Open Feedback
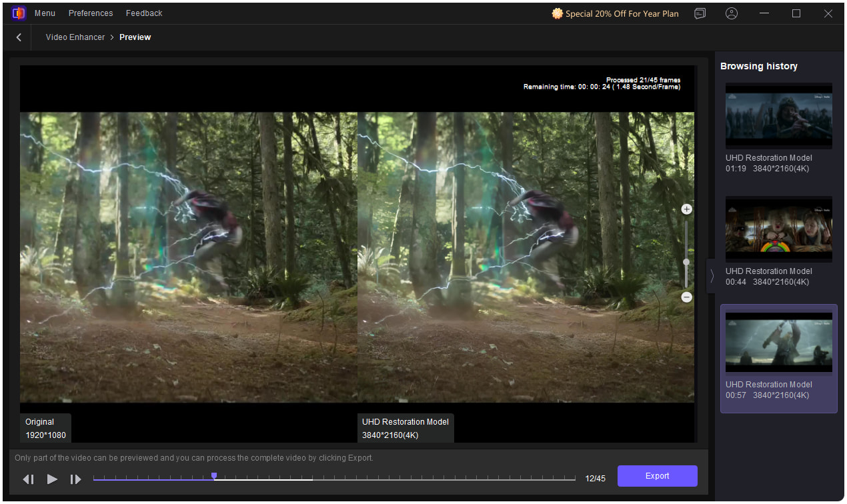The height and width of the screenshot is (504, 847). pos(144,13)
